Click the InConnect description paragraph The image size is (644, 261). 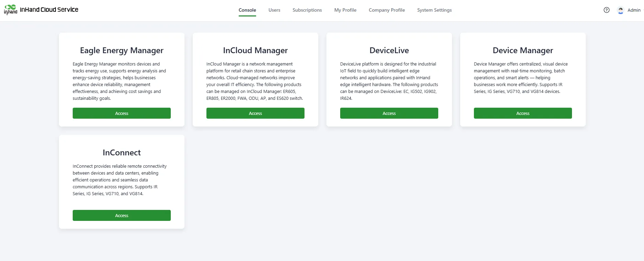(120, 180)
